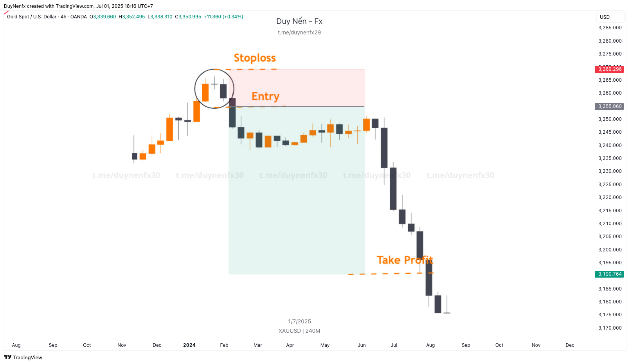Click the "XAUUSD | 240M" text at bottom
The height and width of the screenshot is (364, 630).
coord(299,331)
